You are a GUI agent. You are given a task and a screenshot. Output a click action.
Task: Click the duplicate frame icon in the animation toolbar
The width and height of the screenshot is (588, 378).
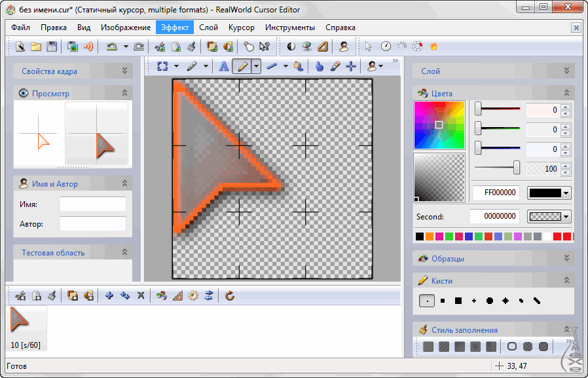(x=73, y=295)
